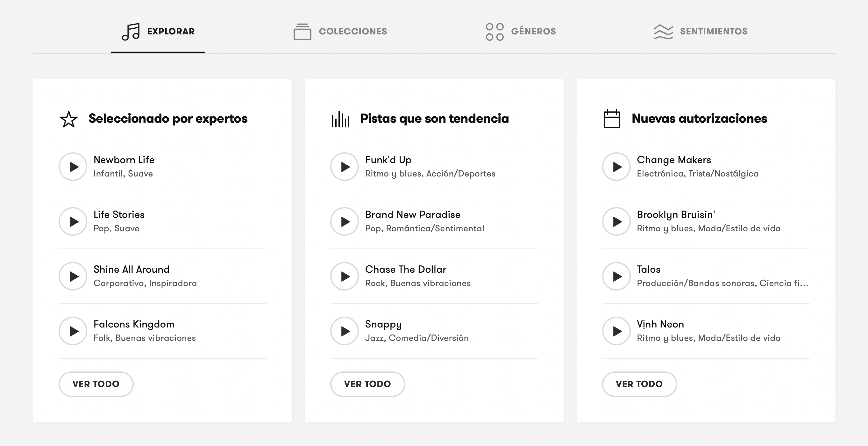Screen dimensions: 868x446
Task: Click the calendar icon for Nuevas autorizaciones
Action: click(612, 119)
